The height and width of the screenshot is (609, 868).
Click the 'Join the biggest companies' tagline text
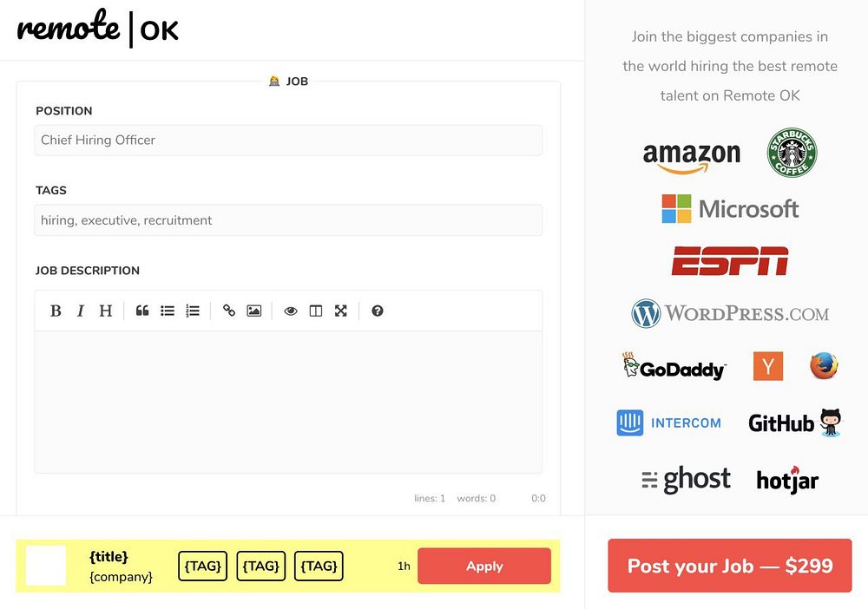[x=730, y=66]
